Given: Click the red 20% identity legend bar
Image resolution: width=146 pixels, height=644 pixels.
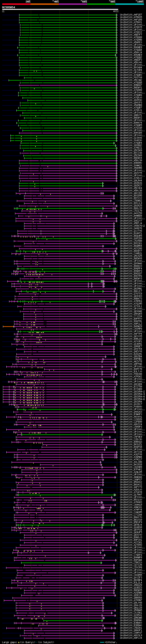Looking at the screenshot, I should [x=16, y=4].
